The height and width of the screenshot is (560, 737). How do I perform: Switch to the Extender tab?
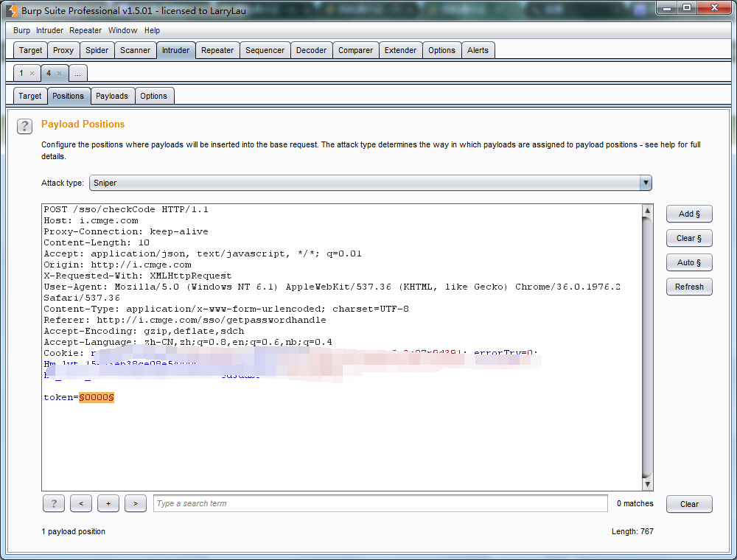click(x=400, y=50)
